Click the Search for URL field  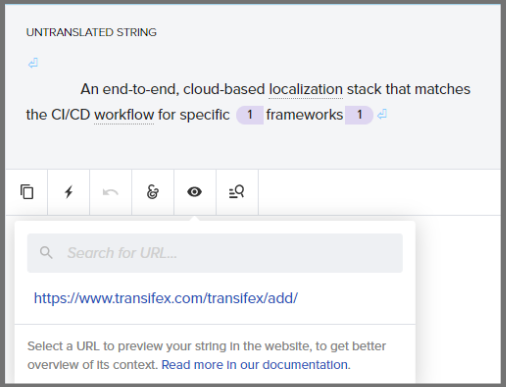tap(215, 253)
